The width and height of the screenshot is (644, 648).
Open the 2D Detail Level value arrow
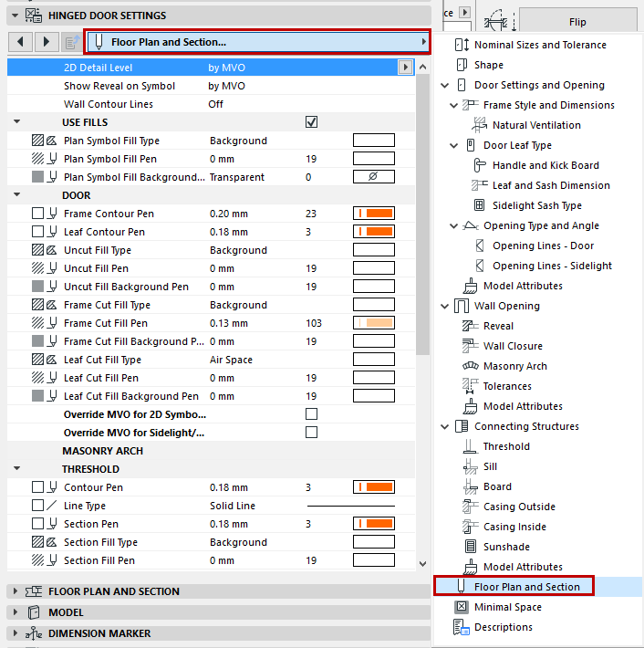[x=405, y=68]
